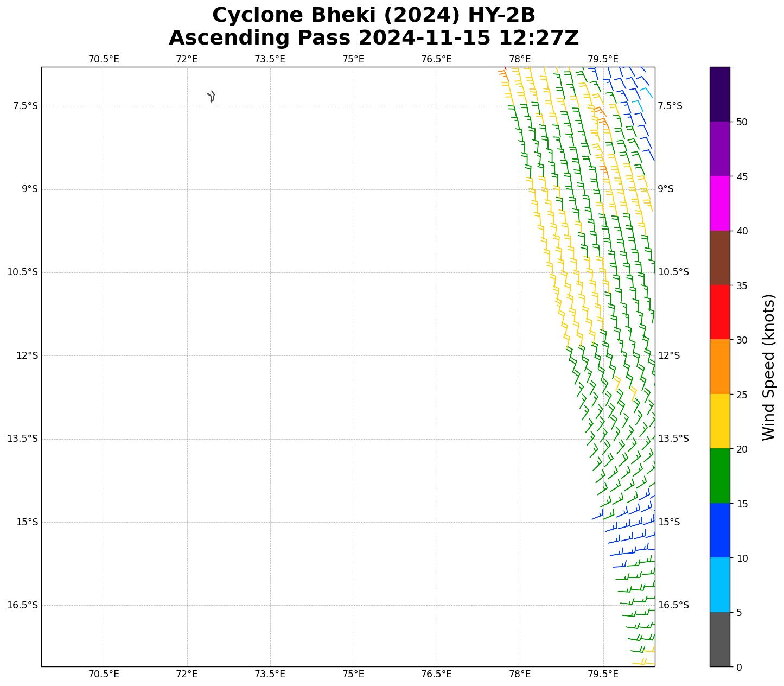Click the 75°E label on the top axis
The height and width of the screenshot is (686, 784).
tap(353, 59)
